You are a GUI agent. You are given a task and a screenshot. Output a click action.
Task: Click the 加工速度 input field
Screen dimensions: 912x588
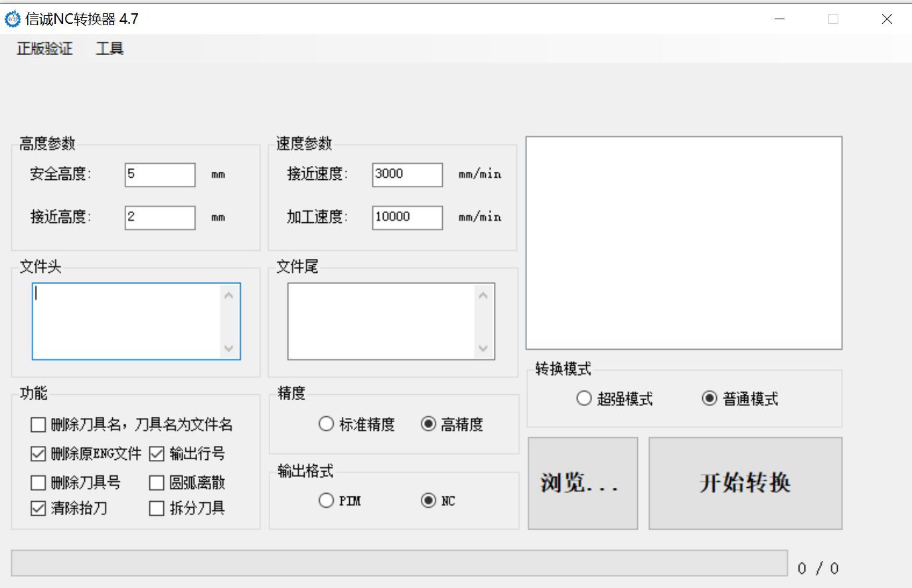(x=407, y=217)
